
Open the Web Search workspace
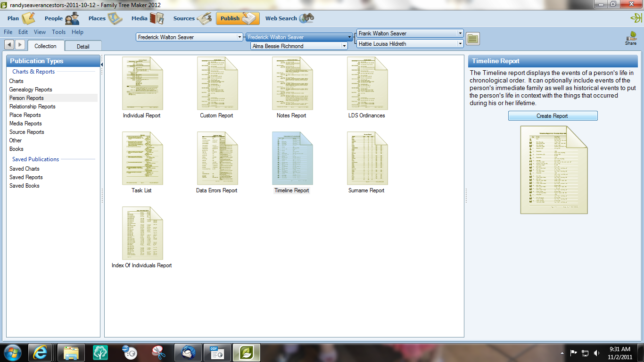289,18
